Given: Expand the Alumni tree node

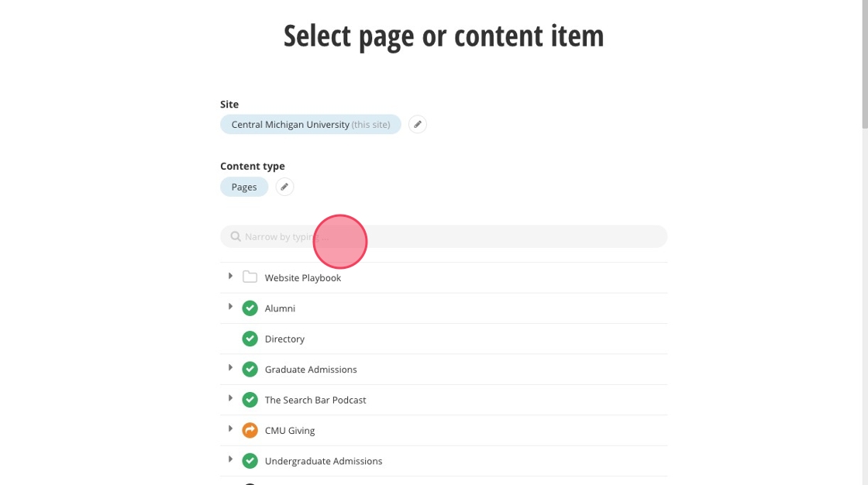Looking at the screenshot, I should click(x=230, y=308).
